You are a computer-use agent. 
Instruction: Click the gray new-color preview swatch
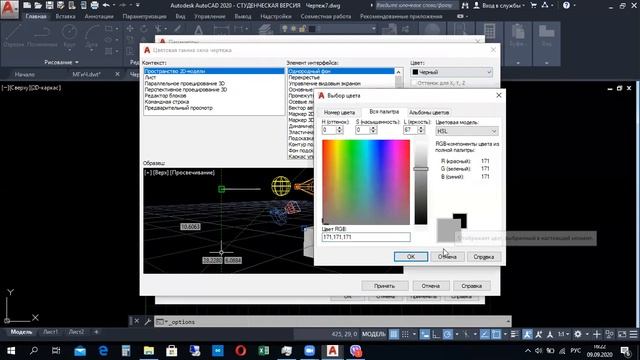tap(448, 230)
